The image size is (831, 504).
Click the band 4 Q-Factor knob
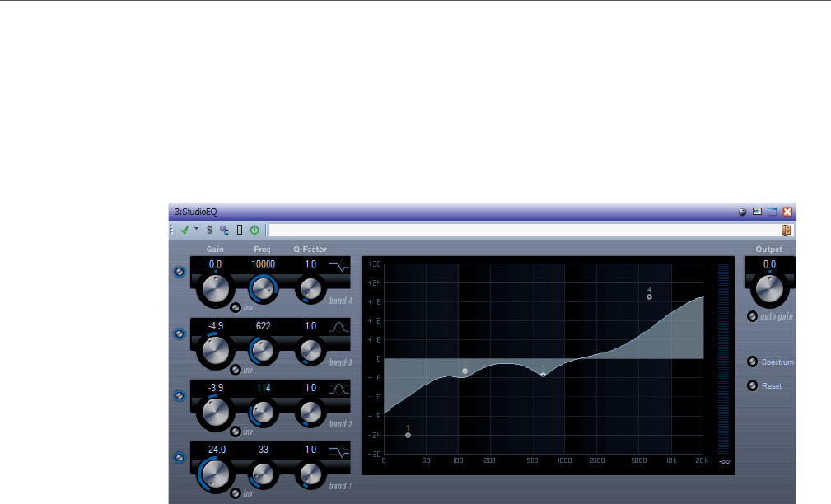tap(310, 289)
